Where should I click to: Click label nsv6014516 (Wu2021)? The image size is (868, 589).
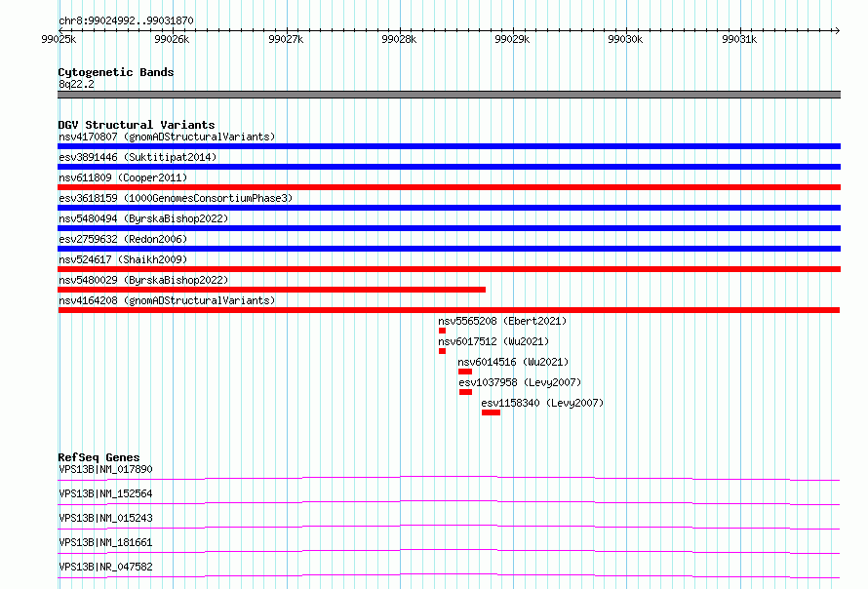(x=513, y=362)
